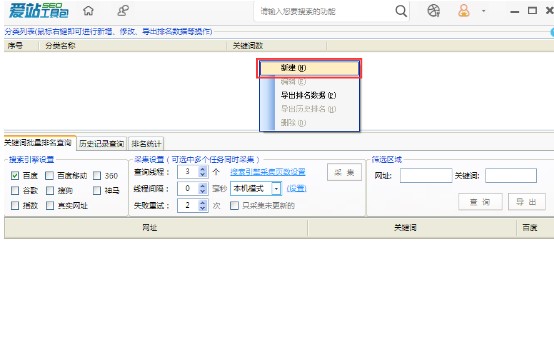Click the 序号 column header

21,46
